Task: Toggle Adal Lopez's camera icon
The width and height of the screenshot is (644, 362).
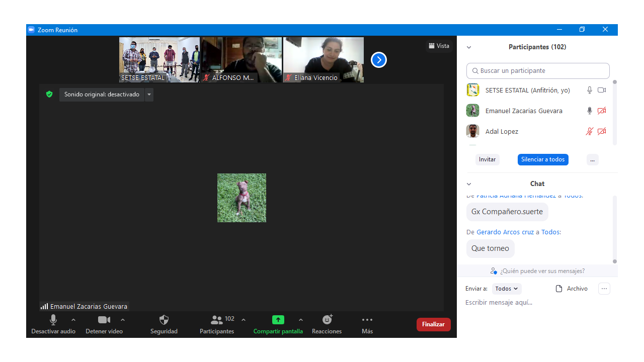Action: 602,131
